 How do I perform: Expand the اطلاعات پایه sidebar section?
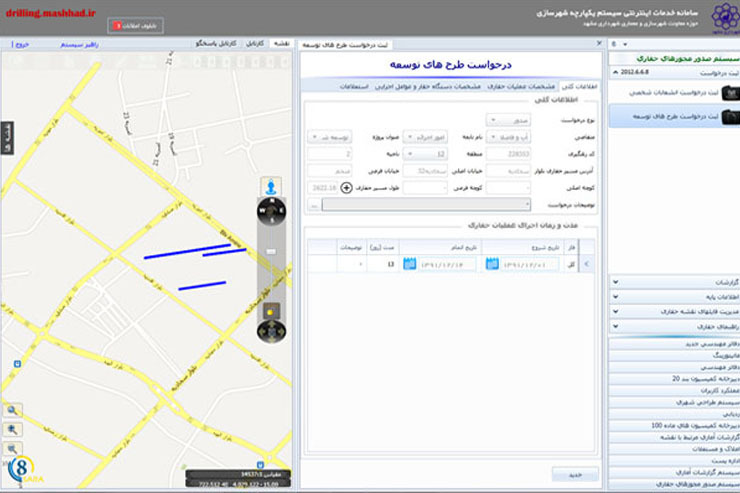click(x=675, y=297)
